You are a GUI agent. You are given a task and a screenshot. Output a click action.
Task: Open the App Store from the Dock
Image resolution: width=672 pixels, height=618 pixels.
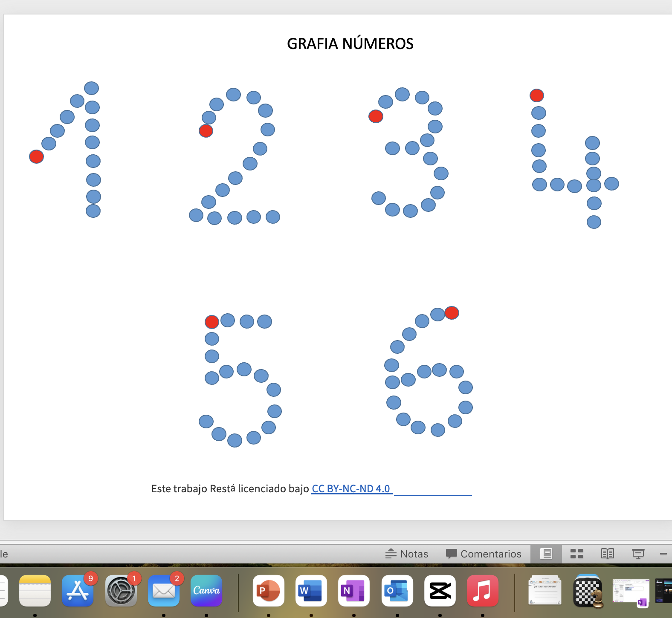click(78, 591)
